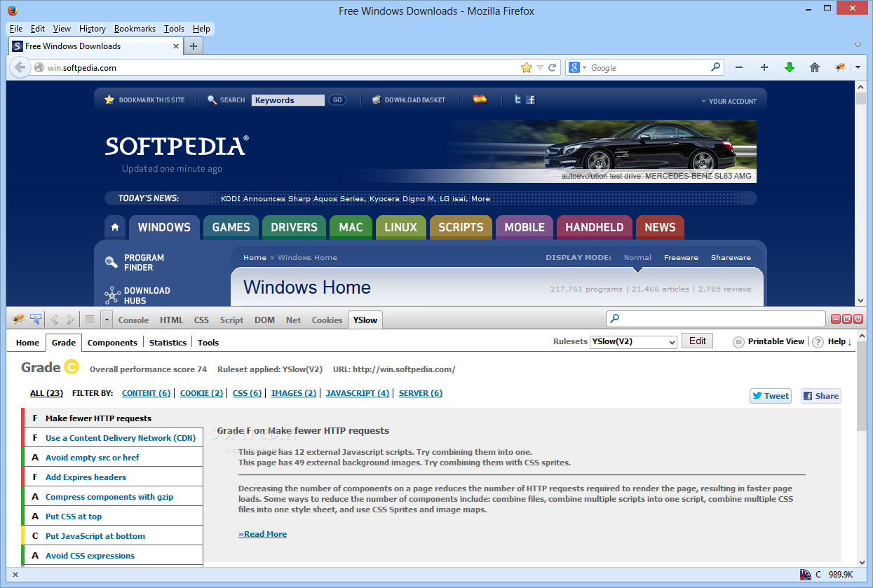Switch to the Net panel tab
Viewport: 873px width, 588px height.
(x=293, y=320)
